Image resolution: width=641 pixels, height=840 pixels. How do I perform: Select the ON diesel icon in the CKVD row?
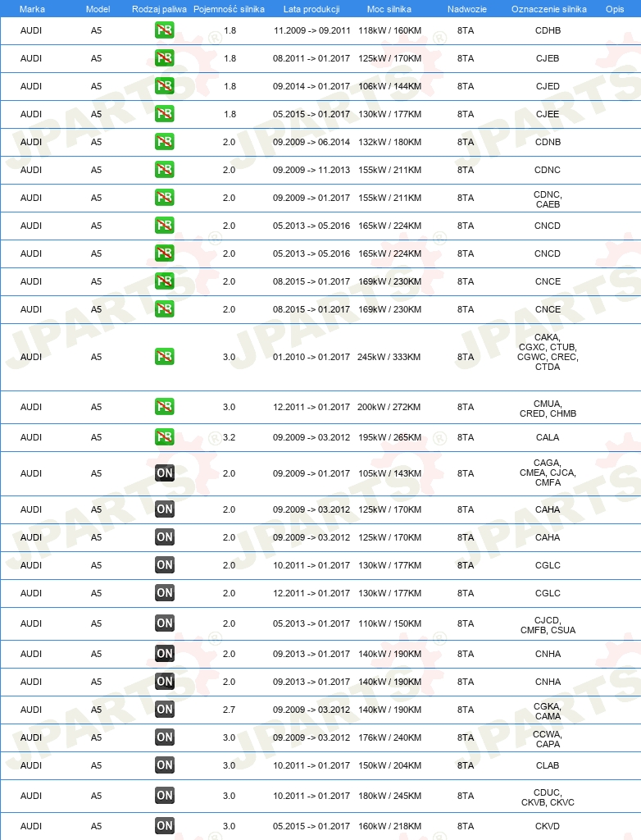pyautogui.click(x=165, y=826)
